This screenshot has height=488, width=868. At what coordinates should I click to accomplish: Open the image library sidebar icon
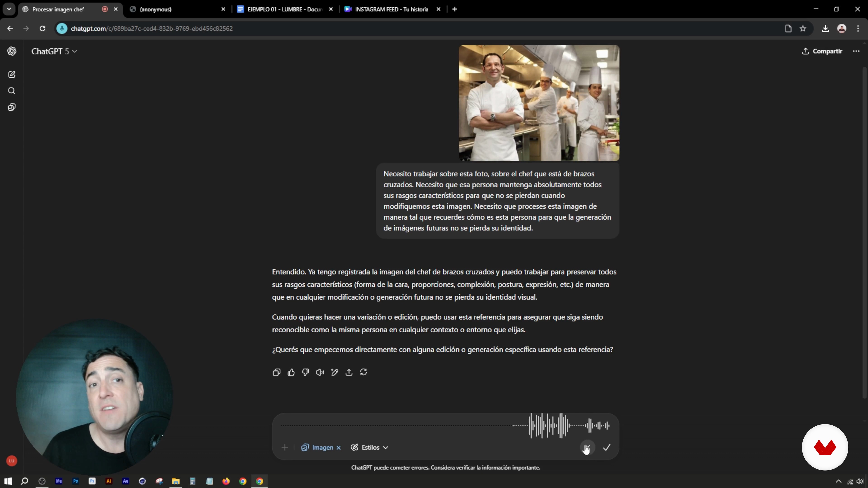12,108
